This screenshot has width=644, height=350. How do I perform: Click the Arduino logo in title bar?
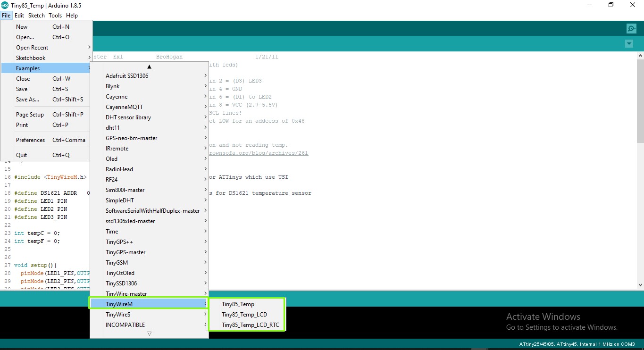click(x=4, y=5)
